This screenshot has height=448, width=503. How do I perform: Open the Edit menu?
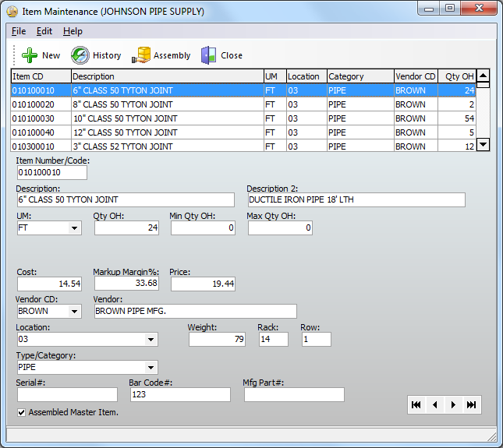tap(44, 31)
